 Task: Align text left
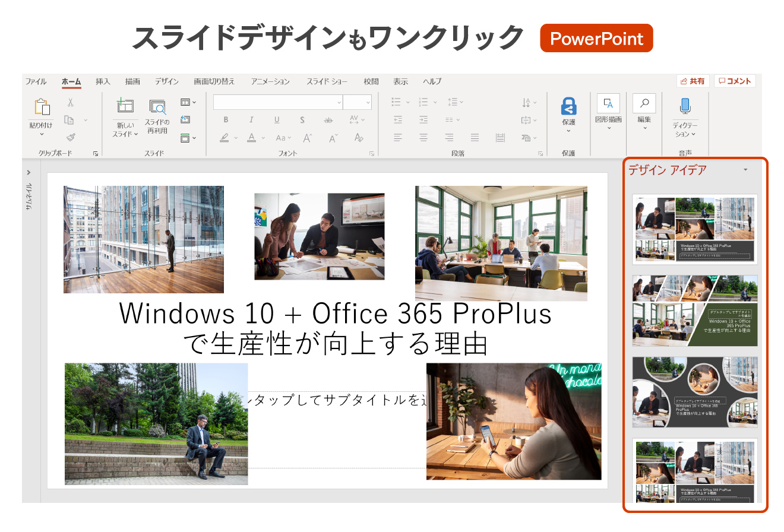397,138
